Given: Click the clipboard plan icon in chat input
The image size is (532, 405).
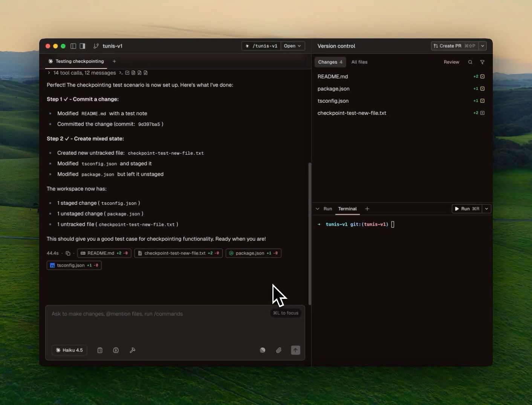Looking at the screenshot, I should (100, 350).
